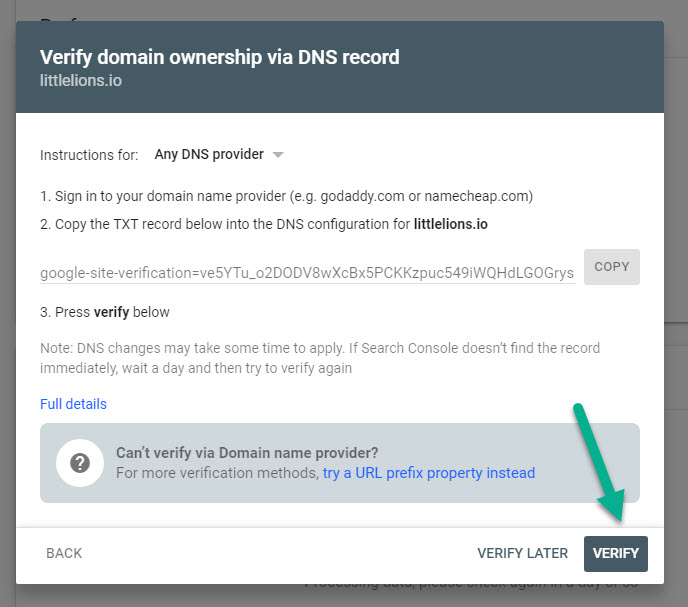688x607 pixels.
Task: Click the question mark help icon
Action: coord(78,463)
